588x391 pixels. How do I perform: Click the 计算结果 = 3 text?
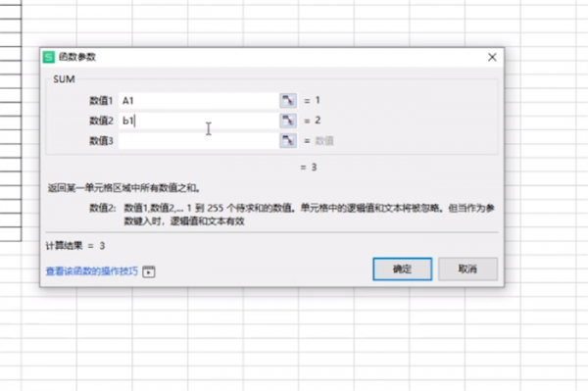[x=75, y=246]
